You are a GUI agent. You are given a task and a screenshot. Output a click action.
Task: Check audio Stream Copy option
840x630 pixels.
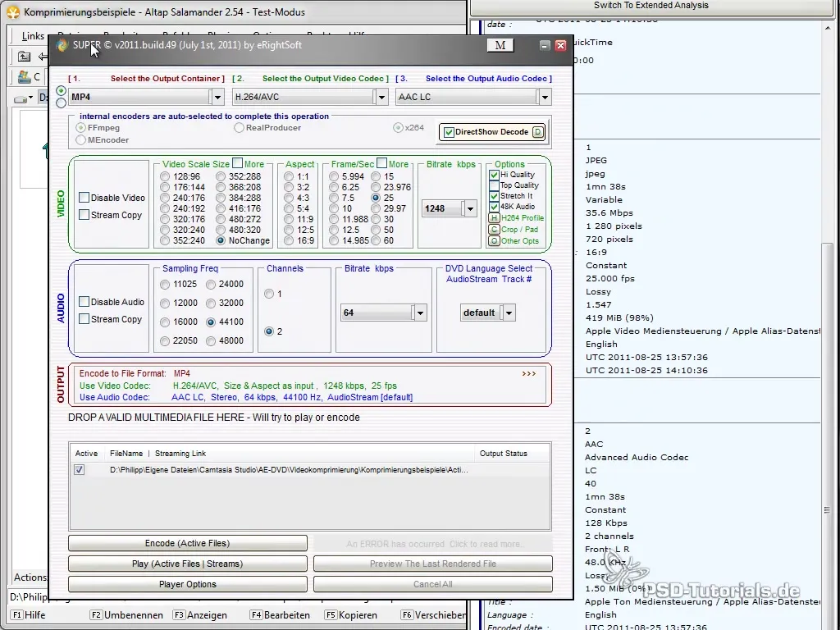tap(84, 319)
